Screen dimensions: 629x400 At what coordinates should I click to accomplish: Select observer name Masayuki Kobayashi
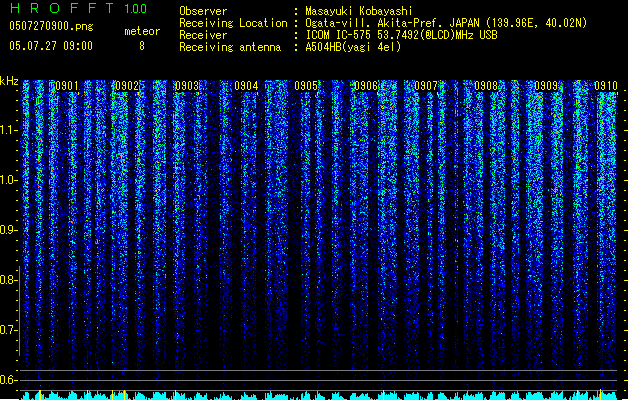point(359,11)
